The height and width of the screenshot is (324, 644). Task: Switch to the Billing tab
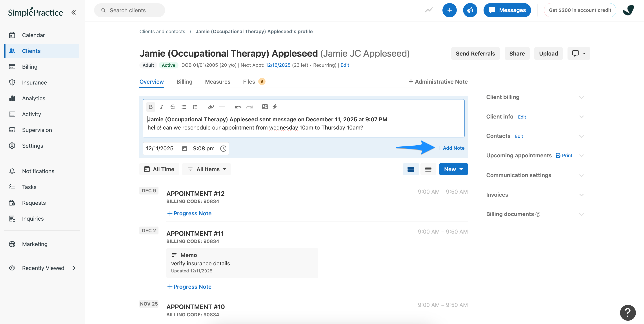pyautogui.click(x=184, y=82)
